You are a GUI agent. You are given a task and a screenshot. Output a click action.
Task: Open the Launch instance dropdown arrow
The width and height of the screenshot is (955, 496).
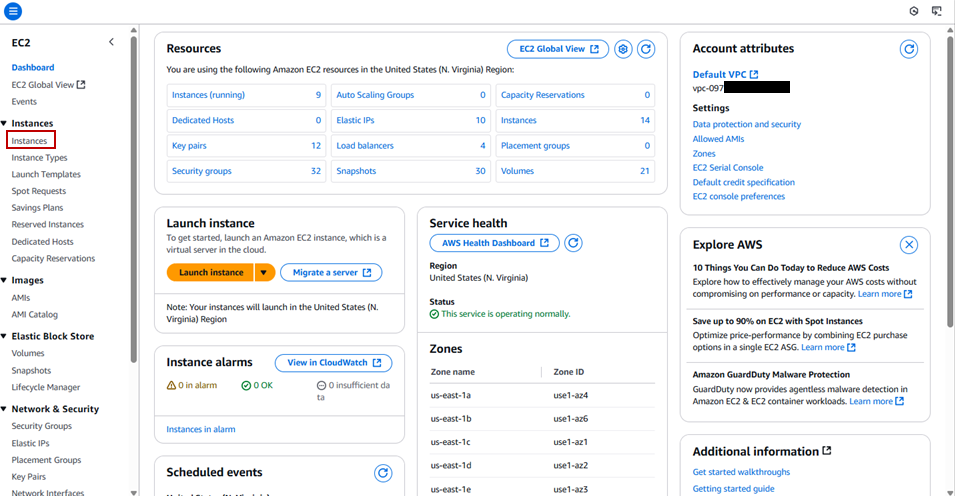point(264,273)
